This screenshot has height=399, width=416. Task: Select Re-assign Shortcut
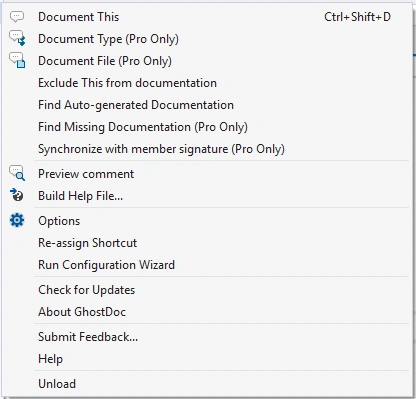coord(207,243)
